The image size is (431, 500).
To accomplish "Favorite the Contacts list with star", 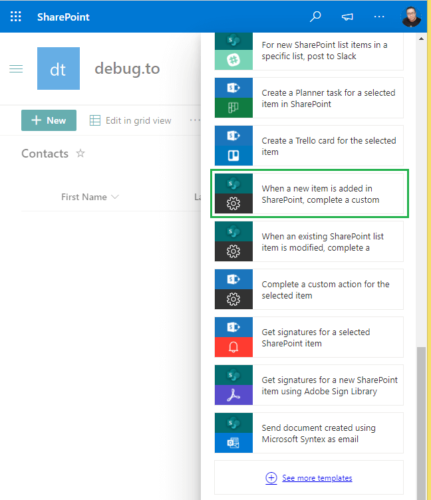I will pyautogui.click(x=80, y=153).
